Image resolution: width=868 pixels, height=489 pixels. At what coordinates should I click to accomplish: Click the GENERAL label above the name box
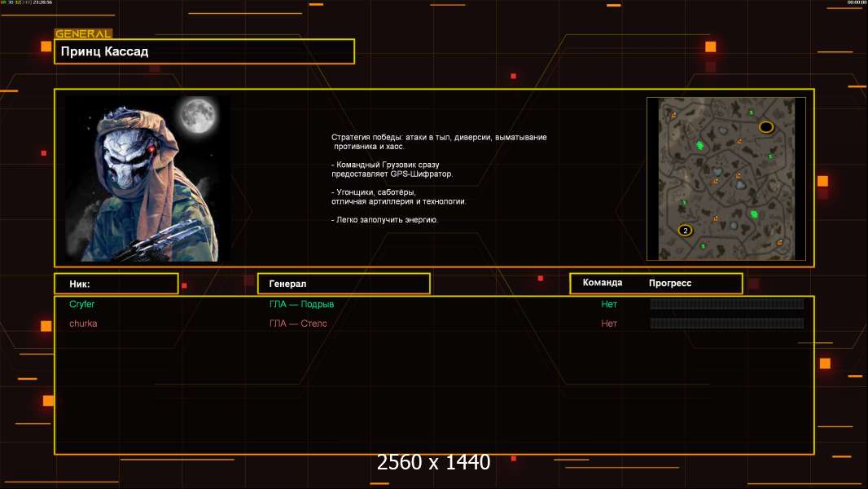[84, 33]
